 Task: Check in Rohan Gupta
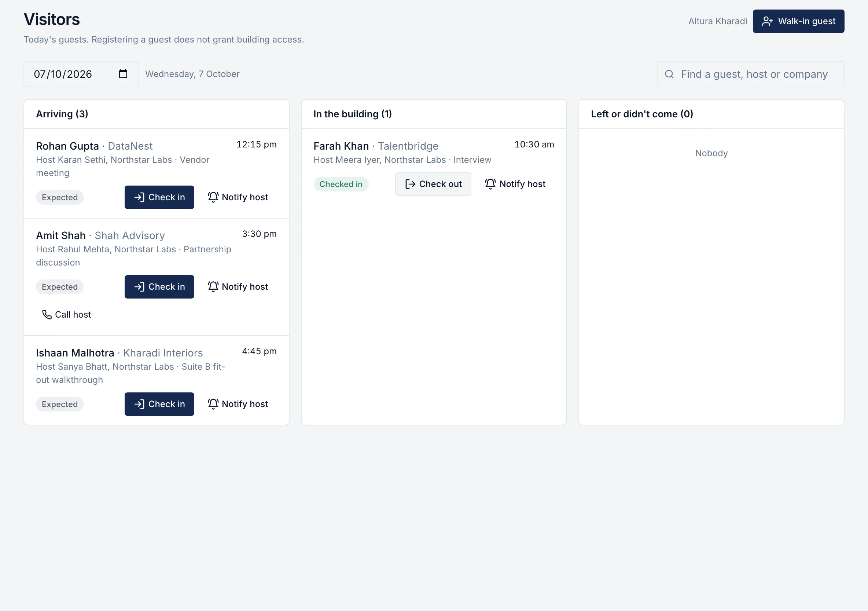click(x=159, y=197)
